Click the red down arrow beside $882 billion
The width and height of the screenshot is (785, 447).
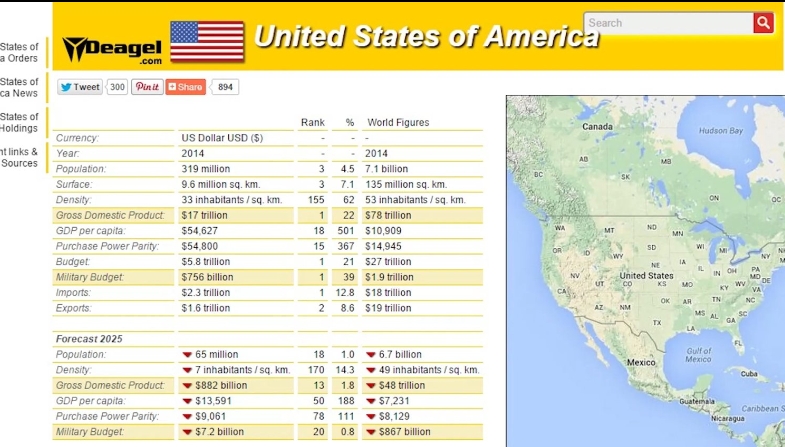pyautogui.click(x=187, y=385)
